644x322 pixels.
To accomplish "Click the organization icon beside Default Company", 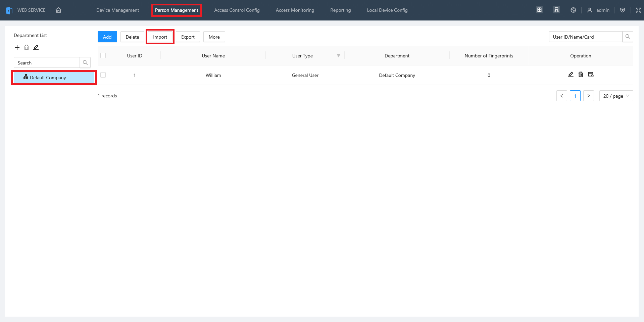I will [26, 77].
